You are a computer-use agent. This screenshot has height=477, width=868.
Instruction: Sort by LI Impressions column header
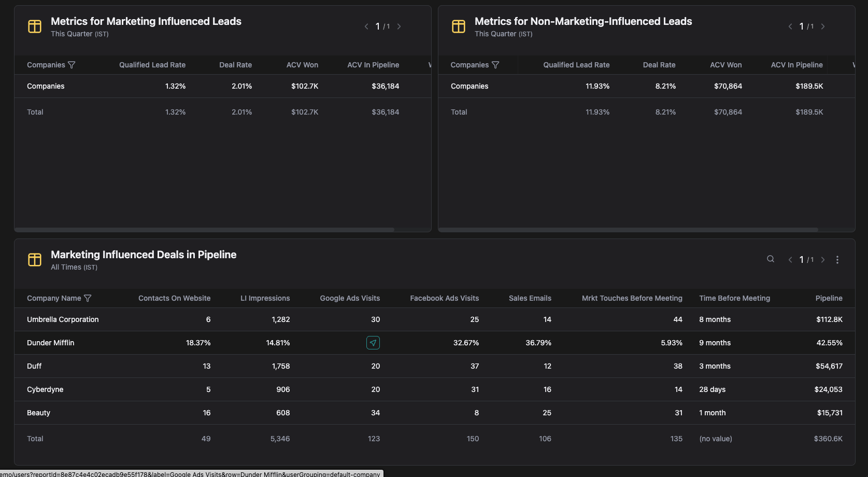(x=265, y=298)
